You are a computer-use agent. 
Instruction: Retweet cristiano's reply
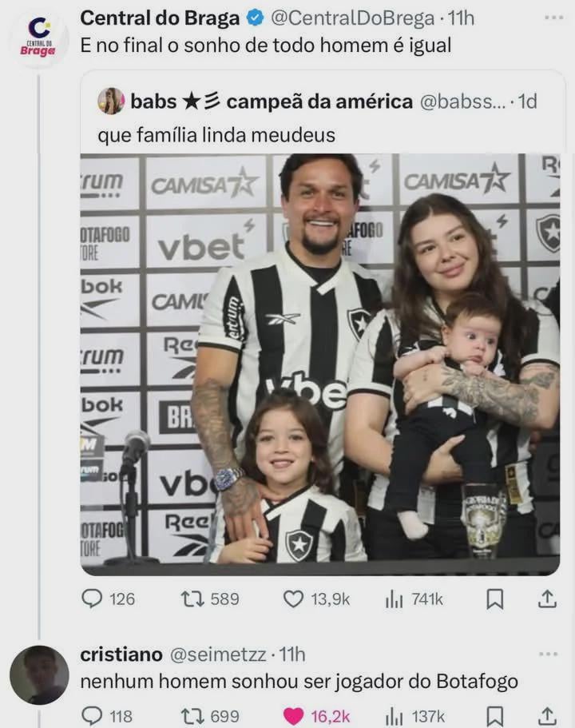click(x=192, y=716)
